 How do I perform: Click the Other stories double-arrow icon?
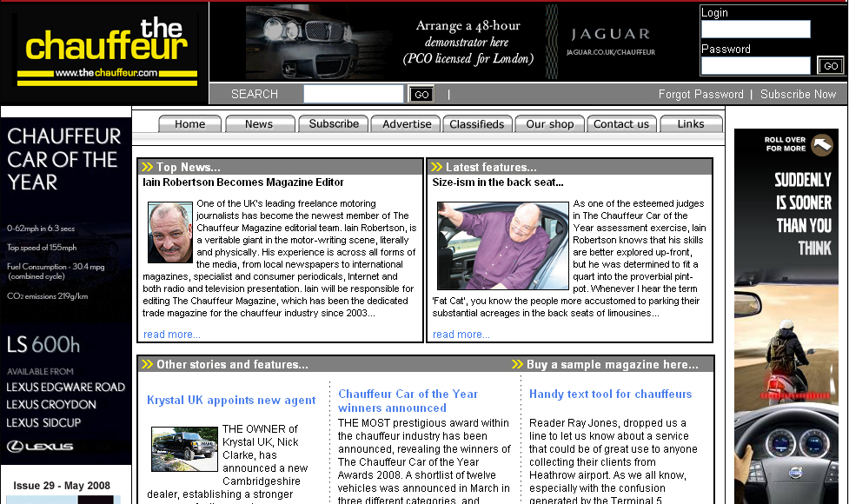[x=147, y=364]
